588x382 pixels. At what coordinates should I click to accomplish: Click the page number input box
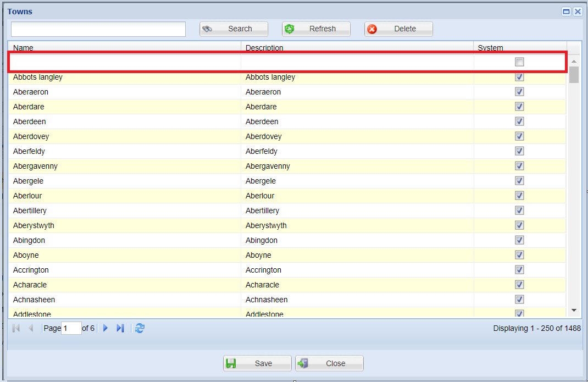(71, 328)
